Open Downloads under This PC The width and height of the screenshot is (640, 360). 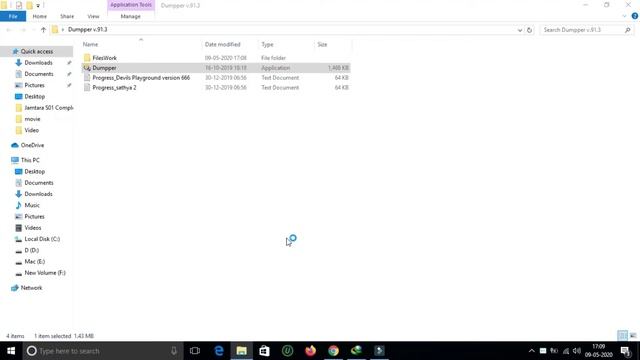38,194
